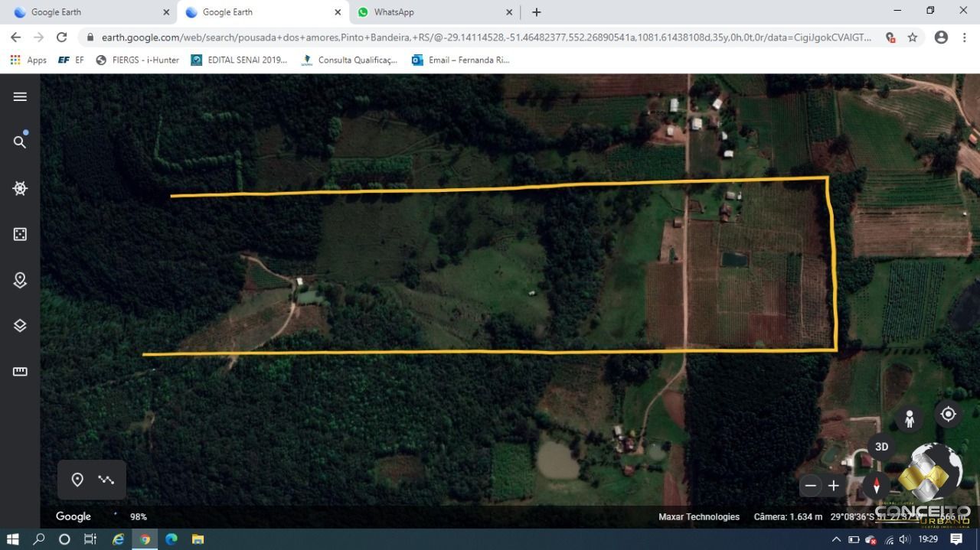
Task: Select the Measure distance ruler tool
Action: pyautogui.click(x=20, y=372)
